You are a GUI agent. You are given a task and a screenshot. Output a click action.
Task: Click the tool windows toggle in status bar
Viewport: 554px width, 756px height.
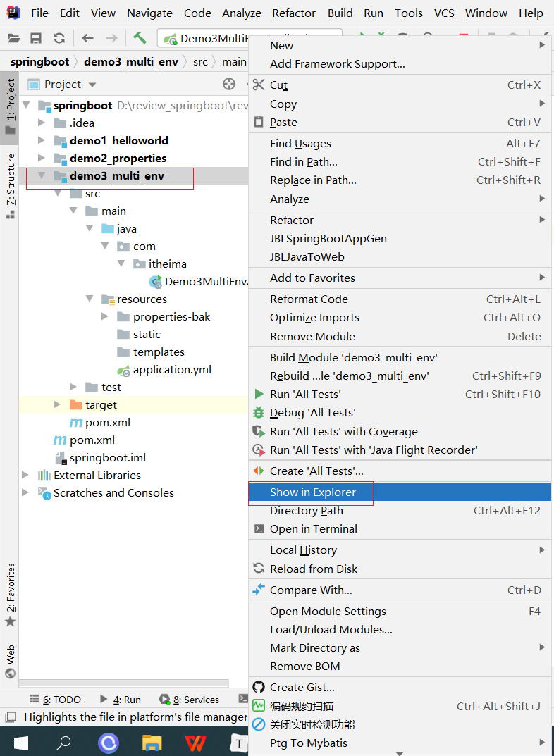[10, 717]
